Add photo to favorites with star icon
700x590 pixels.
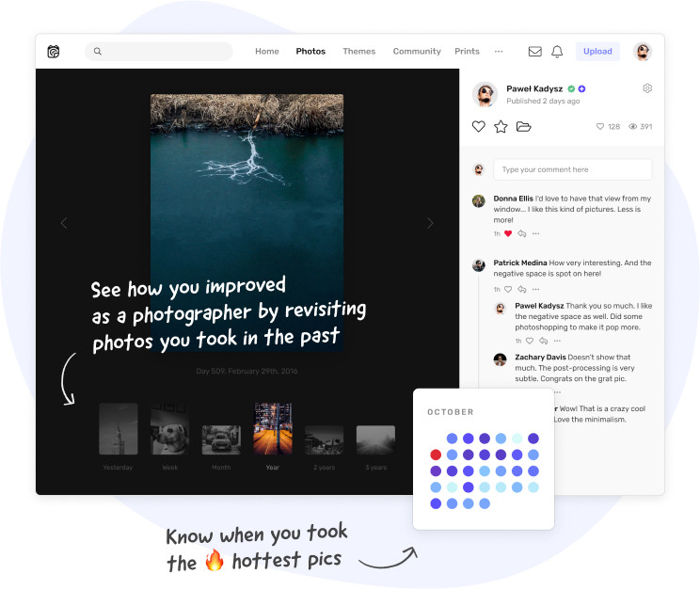tap(501, 127)
